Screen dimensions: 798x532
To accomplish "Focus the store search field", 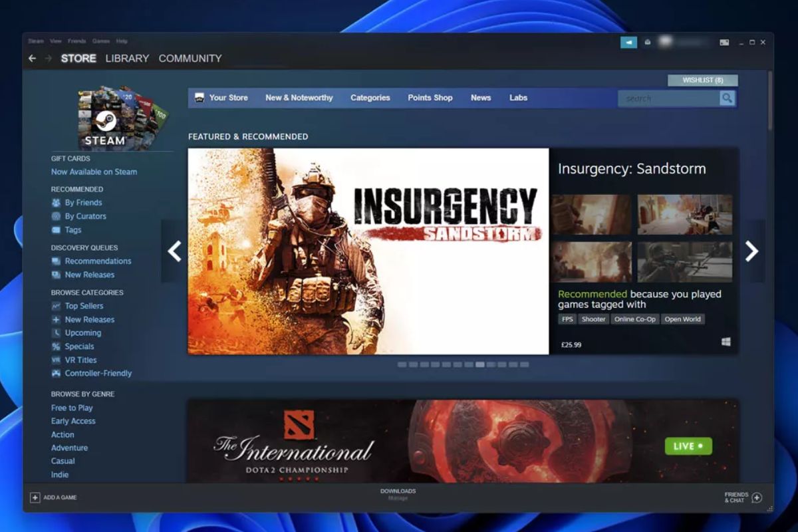I will coord(669,98).
